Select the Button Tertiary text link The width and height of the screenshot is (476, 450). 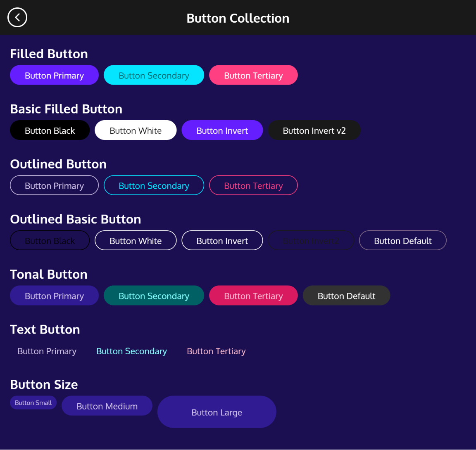(216, 351)
